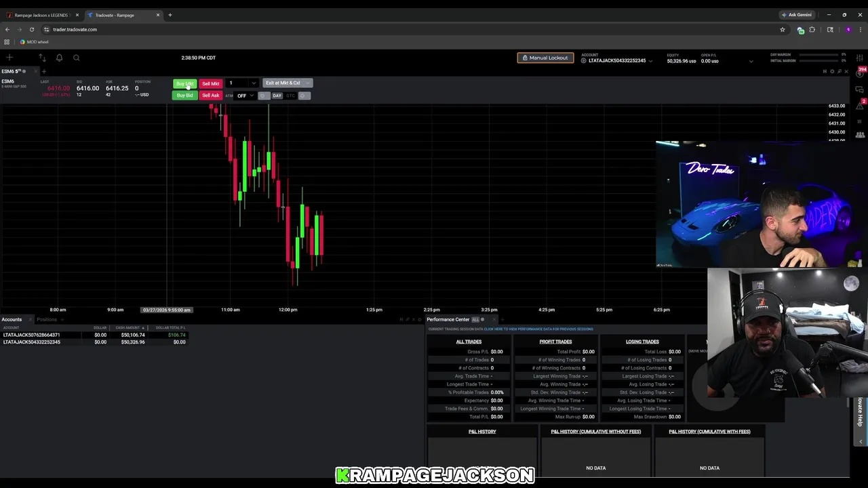Click P&L History (Cumulative With Fees) header
Screen dimensions: 868x488
pos(709,432)
